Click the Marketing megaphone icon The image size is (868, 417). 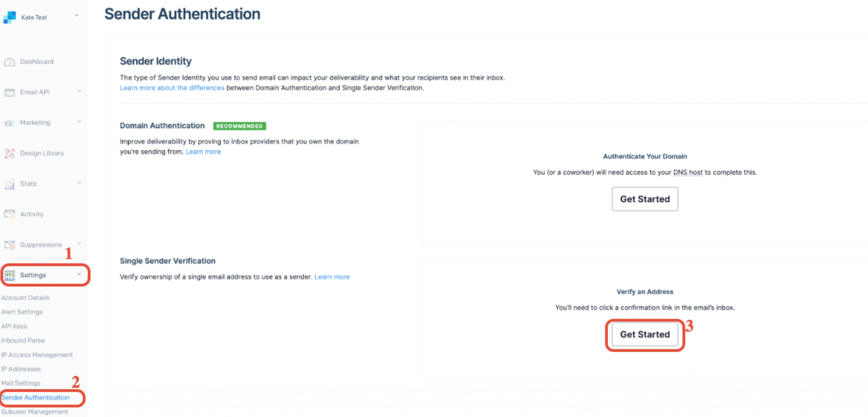click(x=10, y=123)
